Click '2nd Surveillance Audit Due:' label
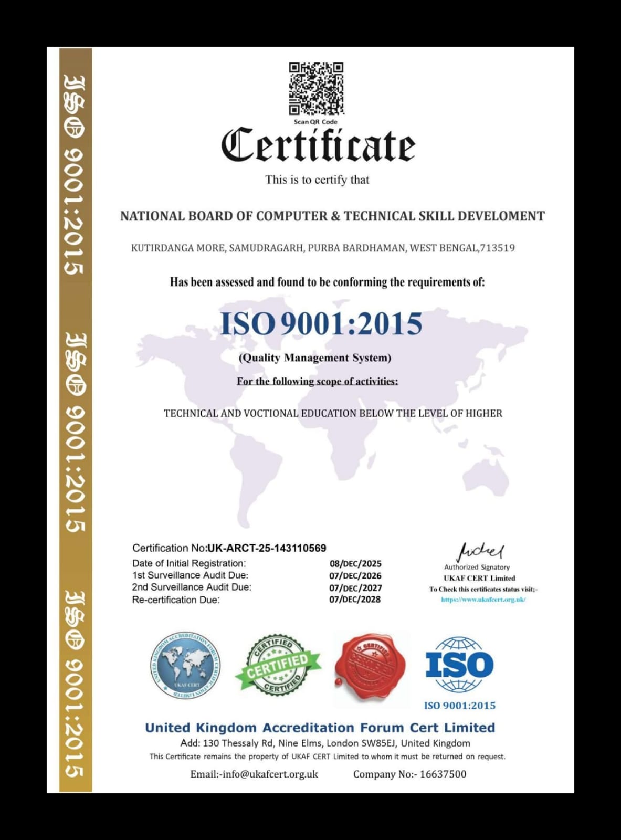 [192, 587]
